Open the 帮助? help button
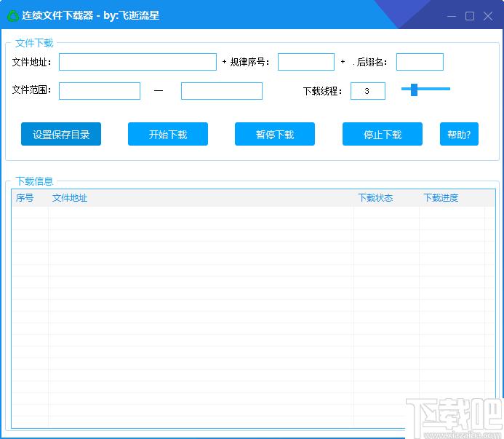The width and height of the screenshot is (504, 439). [x=459, y=134]
